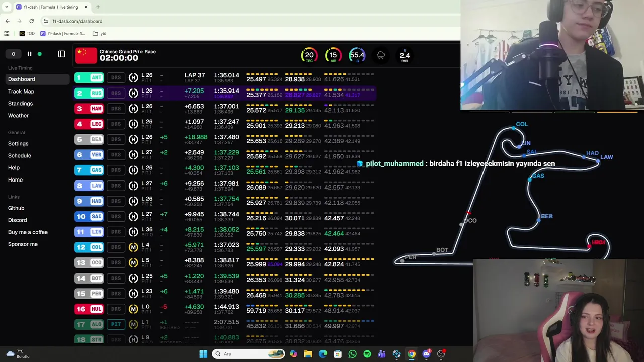Image resolution: width=644 pixels, height=362 pixels.
Task: Open the TOD bookmark
Action: tap(27, 33)
